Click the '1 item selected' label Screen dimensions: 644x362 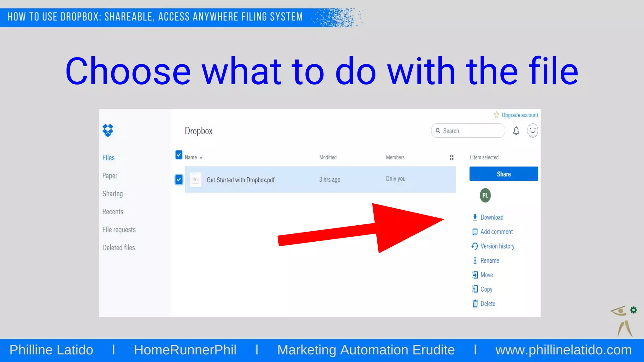pos(484,157)
